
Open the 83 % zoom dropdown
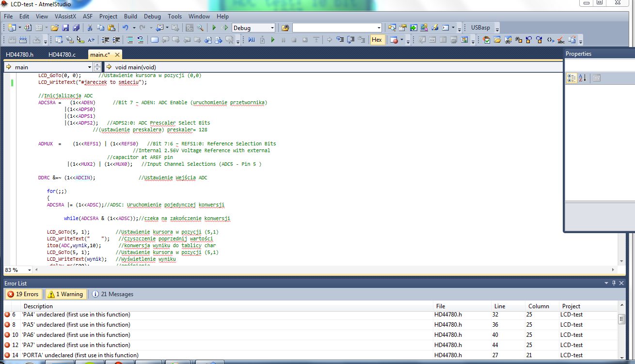(x=30, y=270)
